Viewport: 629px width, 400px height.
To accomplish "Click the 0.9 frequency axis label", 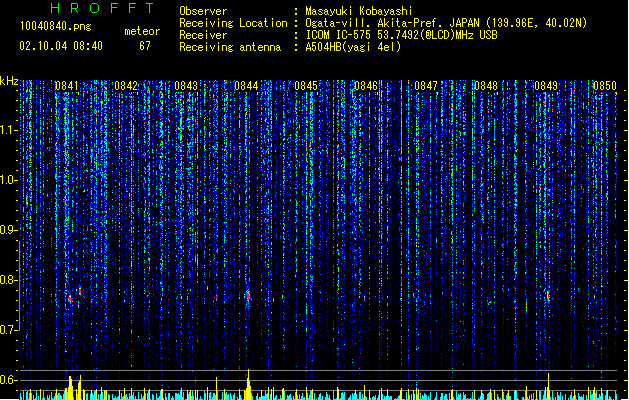I will pyautogui.click(x=8, y=230).
